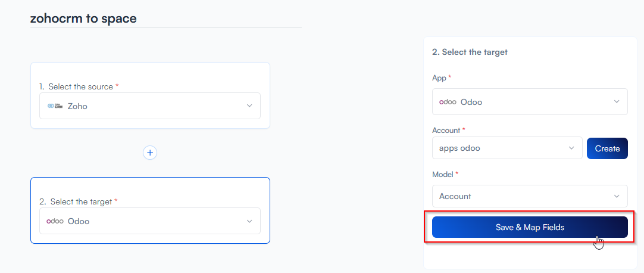Image resolution: width=644 pixels, height=273 pixels.
Task: Open the Account dropdown set to apps odoo
Action: click(506, 148)
